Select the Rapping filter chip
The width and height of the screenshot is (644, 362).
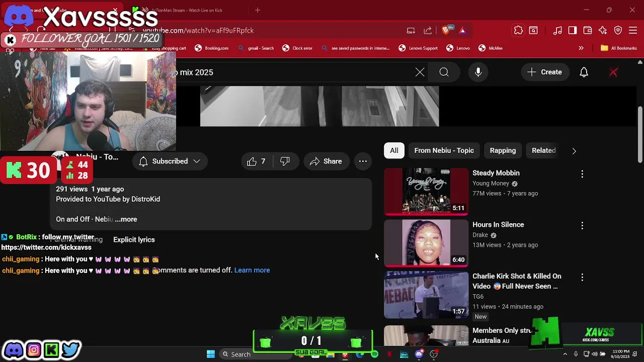pos(503,150)
